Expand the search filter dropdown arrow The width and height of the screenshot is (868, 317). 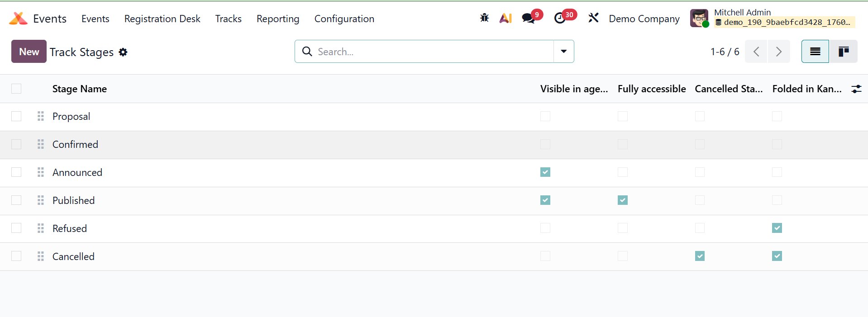[563, 52]
